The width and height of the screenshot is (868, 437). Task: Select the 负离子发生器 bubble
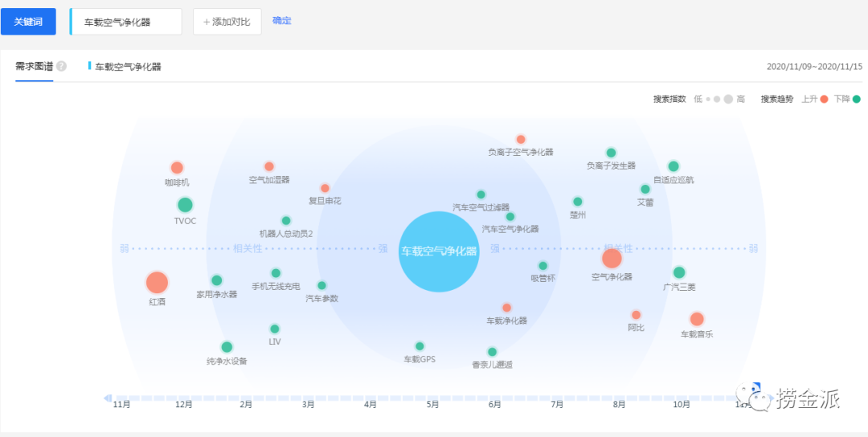[611, 153]
